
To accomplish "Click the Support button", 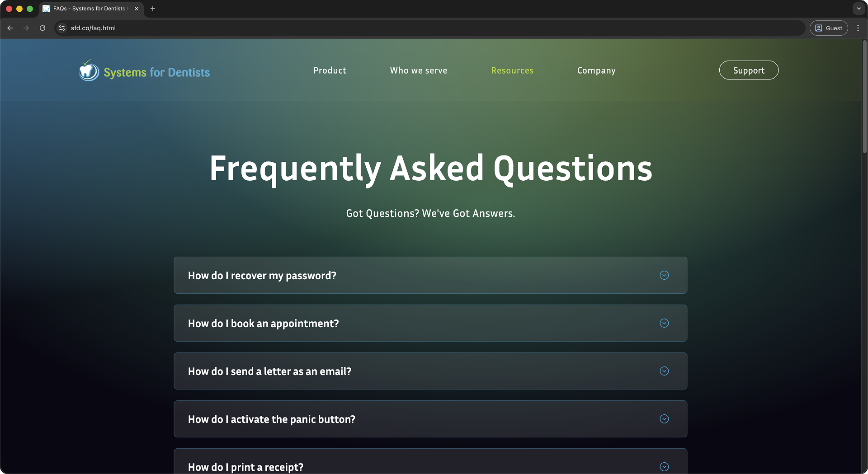I will 748,70.
